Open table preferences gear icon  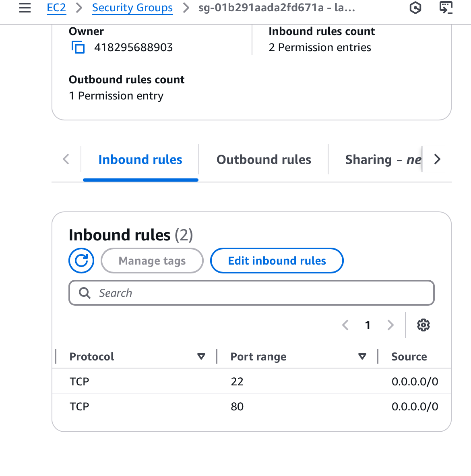[x=423, y=325]
